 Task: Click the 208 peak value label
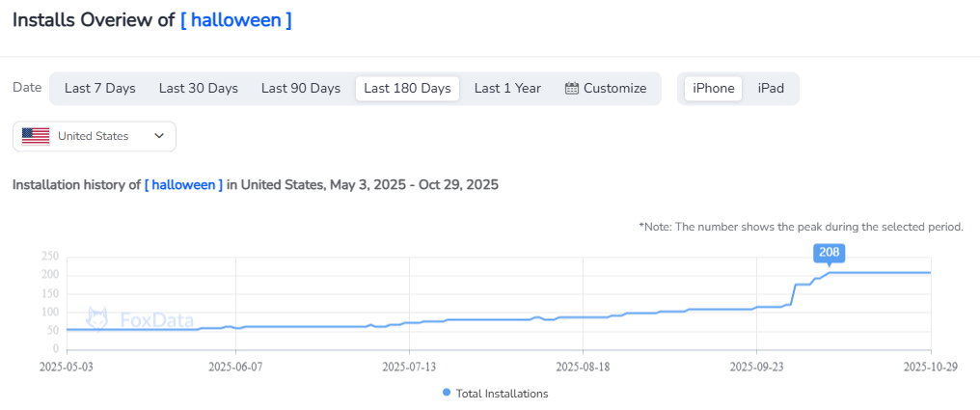[829, 253]
